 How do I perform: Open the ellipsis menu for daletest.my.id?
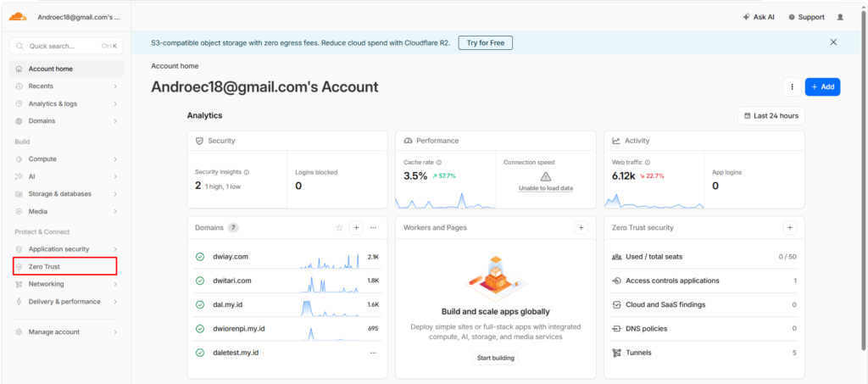point(373,353)
